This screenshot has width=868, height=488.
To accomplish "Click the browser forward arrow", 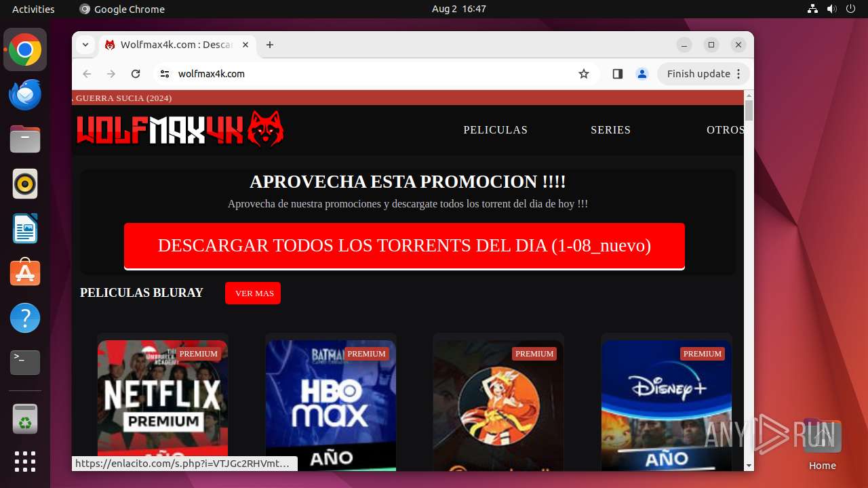I will (111, 74).
